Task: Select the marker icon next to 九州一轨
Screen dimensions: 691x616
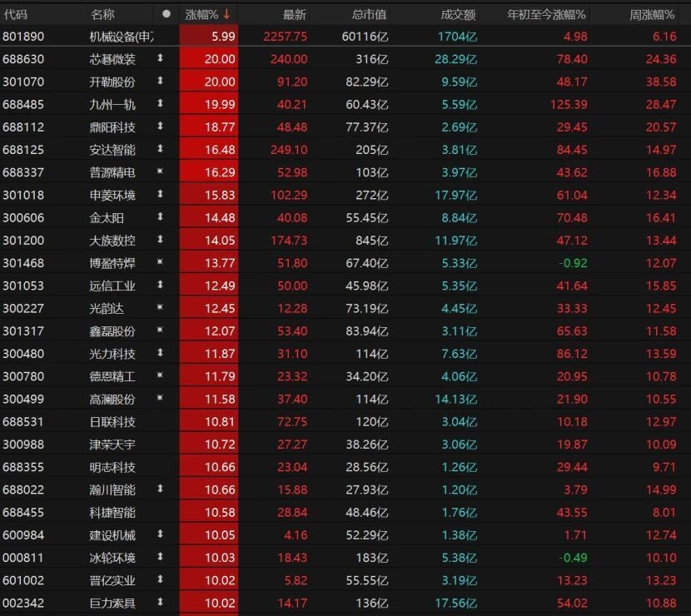Action: 160,103
